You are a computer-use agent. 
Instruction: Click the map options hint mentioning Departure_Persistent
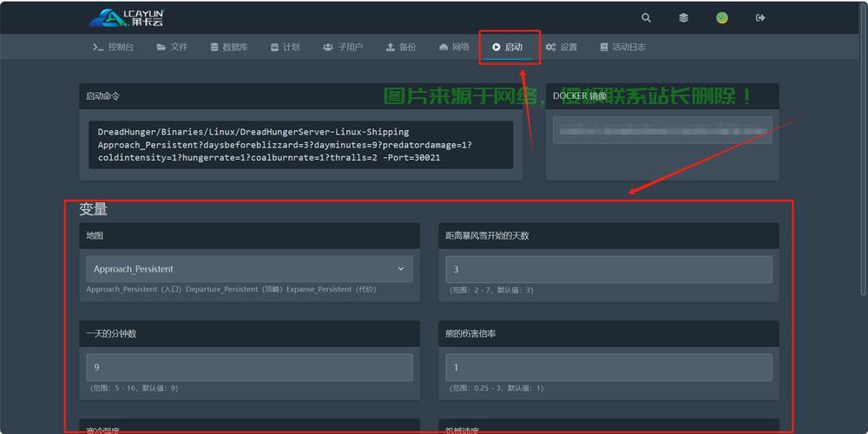tap(232, 290)
